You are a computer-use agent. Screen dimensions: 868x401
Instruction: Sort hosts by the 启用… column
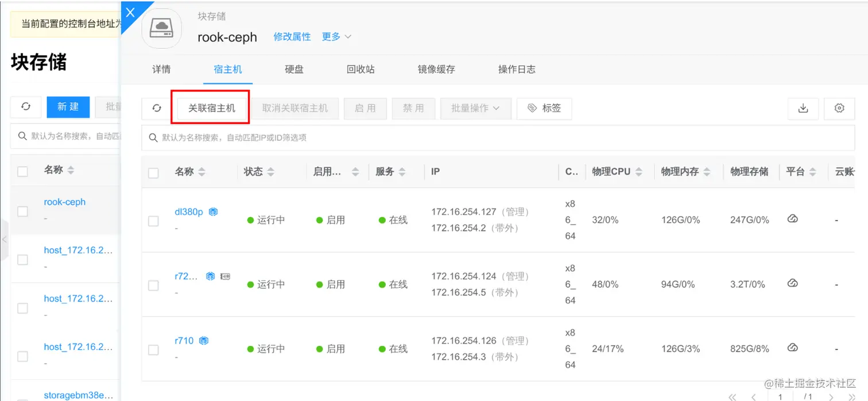coord(355,172)
